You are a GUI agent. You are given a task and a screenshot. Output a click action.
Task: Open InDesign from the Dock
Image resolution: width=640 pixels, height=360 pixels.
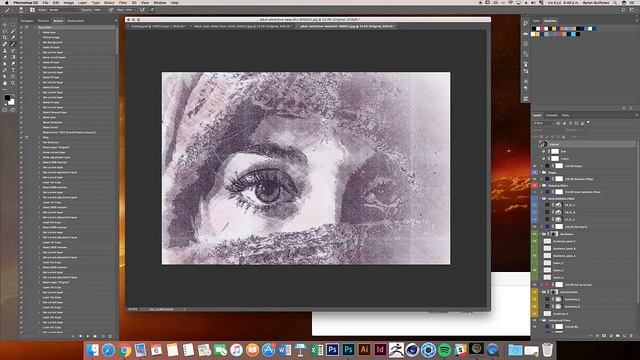(x=380, y=350)
